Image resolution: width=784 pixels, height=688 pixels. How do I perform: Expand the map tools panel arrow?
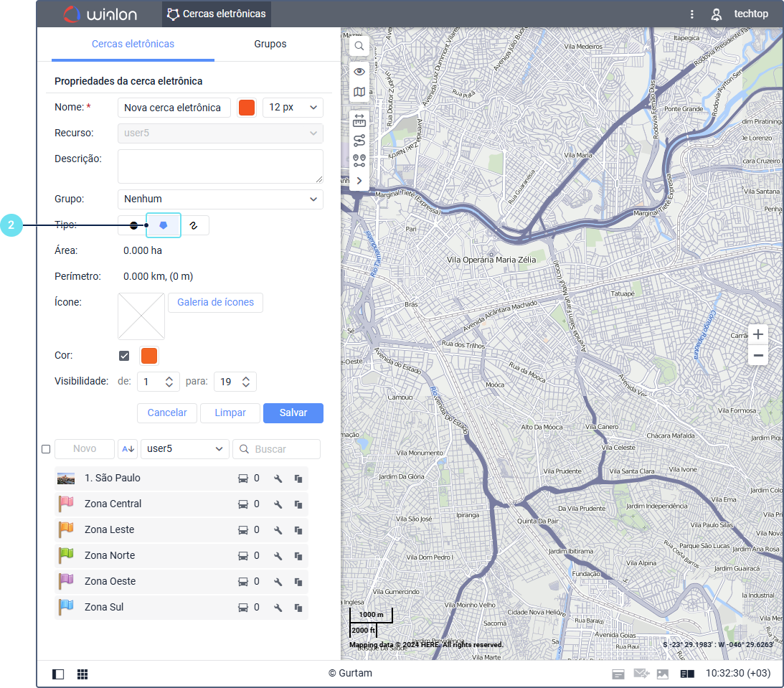tap(359, 181)
